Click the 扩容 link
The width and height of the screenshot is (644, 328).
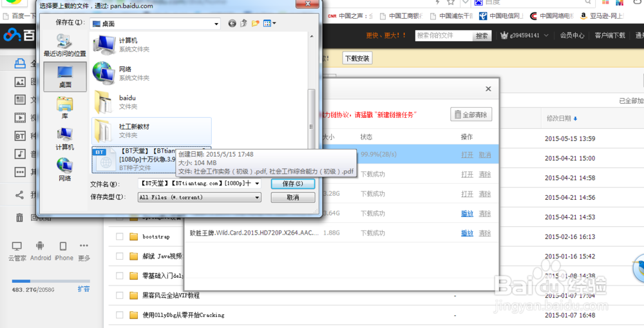click(x=84, y=289)
